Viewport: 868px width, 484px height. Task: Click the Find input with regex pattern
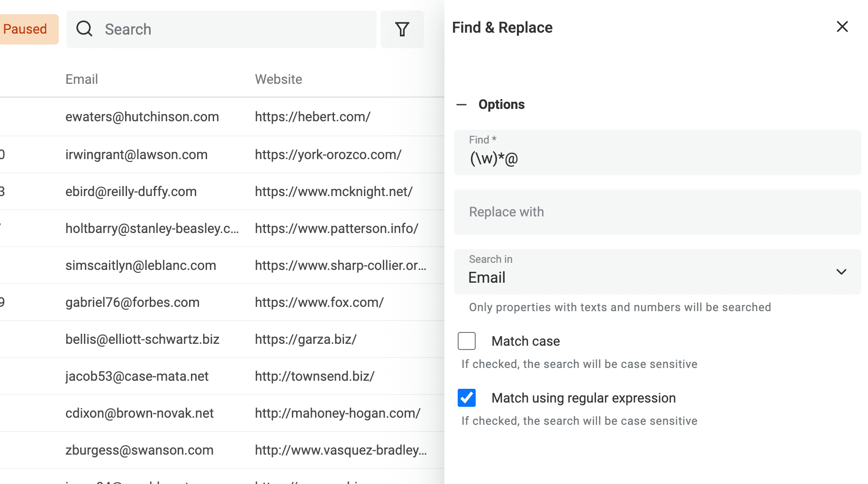658,159
